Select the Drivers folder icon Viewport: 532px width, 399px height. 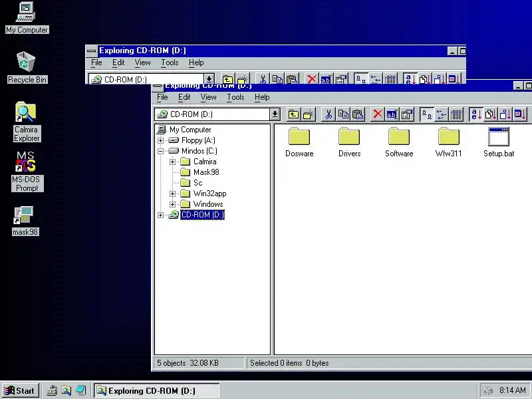click(x=349, y=136)
